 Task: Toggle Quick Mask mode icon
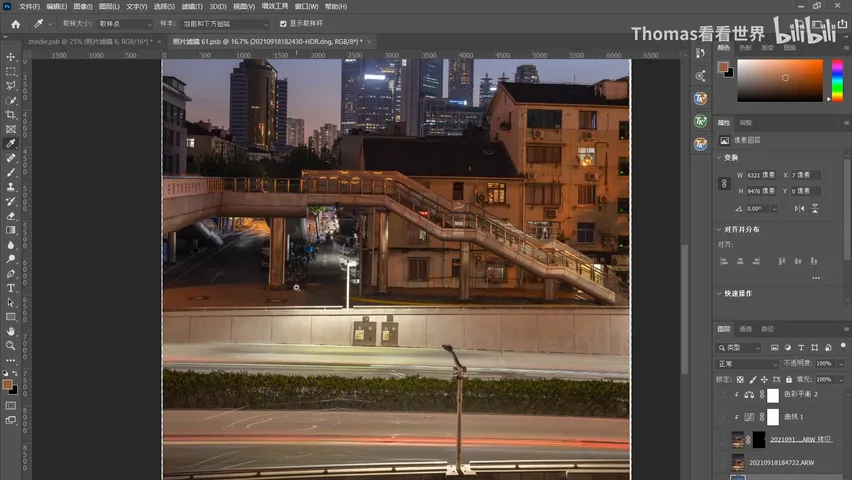[x=11, y=406]
